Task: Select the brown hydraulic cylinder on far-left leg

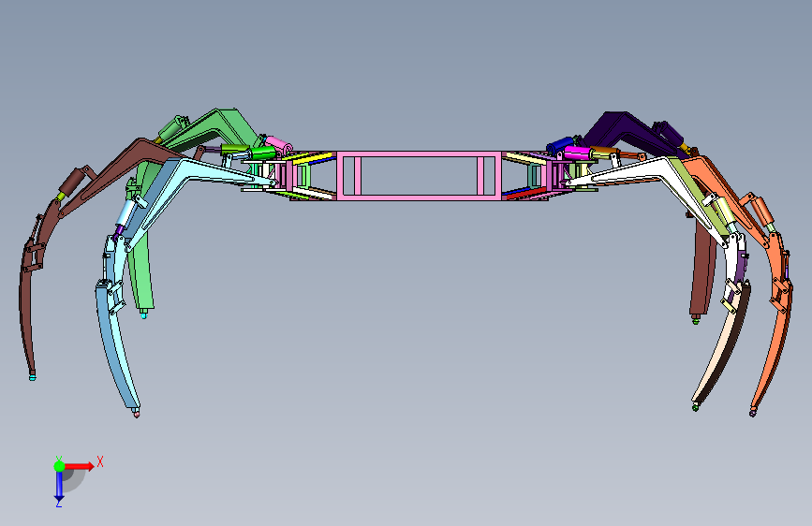Action: pos(72,182)
